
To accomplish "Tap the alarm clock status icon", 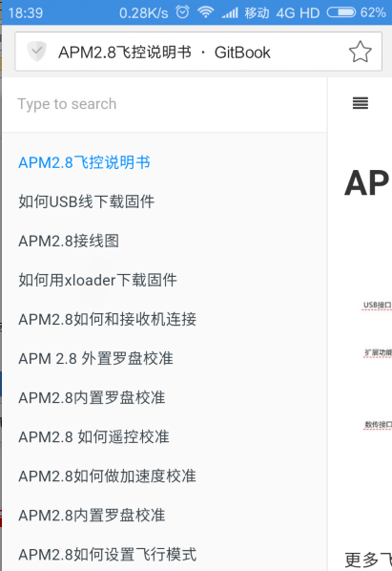I will click(182, 12).
